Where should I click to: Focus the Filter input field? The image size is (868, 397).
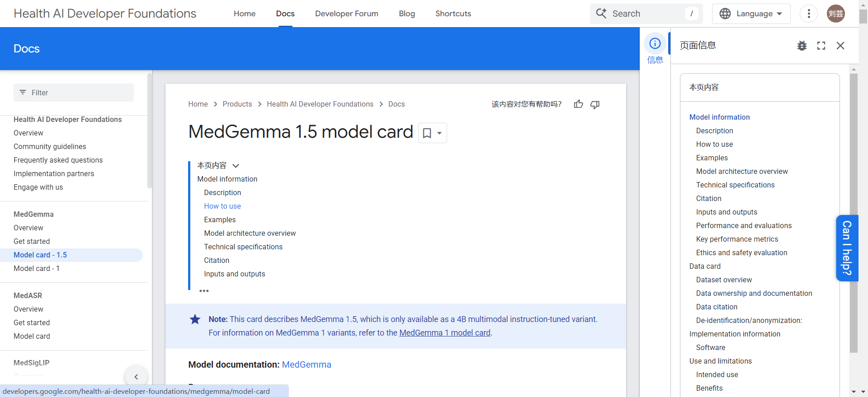(x=74, y=93)
